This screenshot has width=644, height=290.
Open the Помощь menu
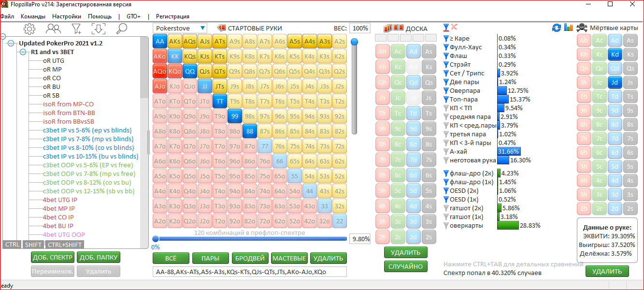100,16
